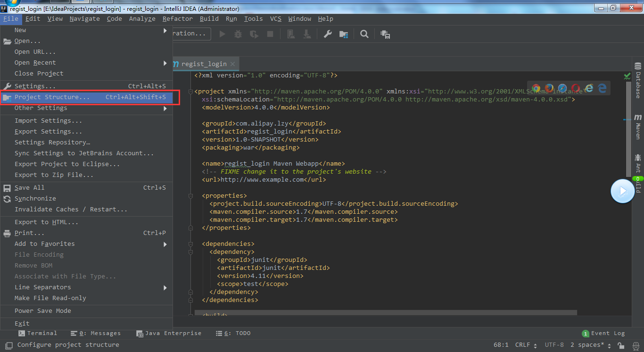Open Java Enterprise tool window

169,333
